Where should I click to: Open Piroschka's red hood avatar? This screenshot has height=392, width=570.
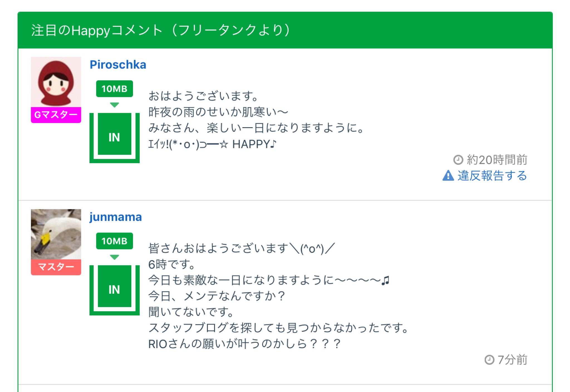tap(56, 82)
